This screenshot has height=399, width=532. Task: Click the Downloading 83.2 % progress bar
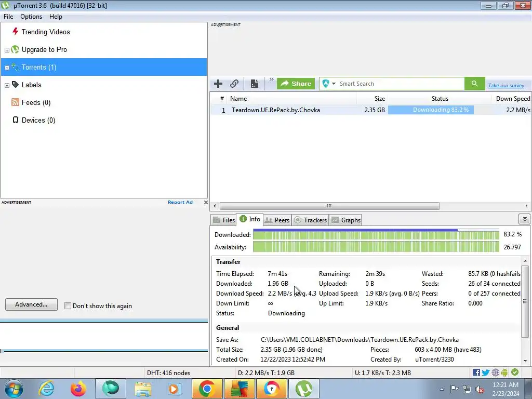(x=431, y=110)
